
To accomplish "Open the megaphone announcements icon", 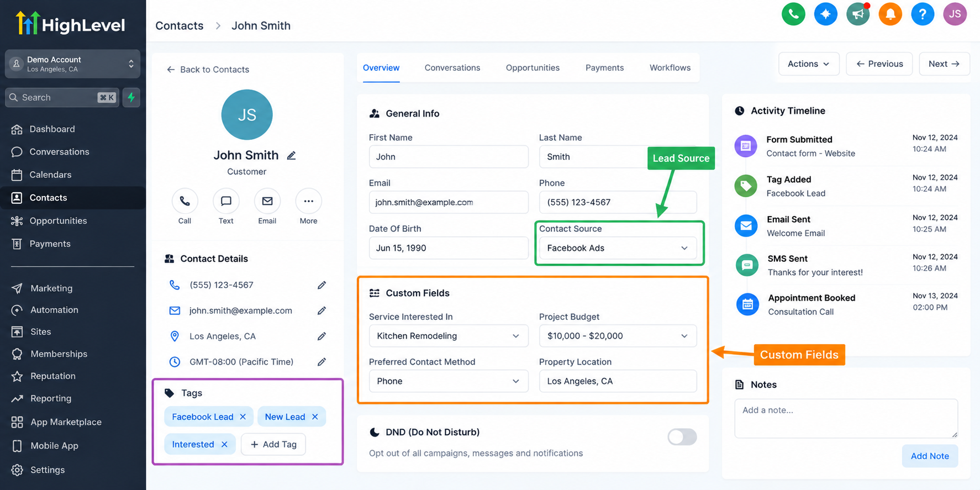I will pos(858,14).
